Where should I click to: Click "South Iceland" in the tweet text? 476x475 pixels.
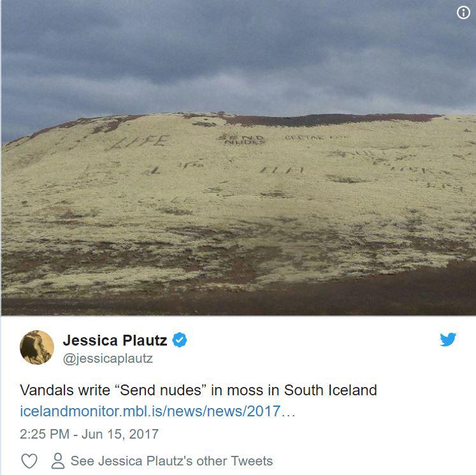pyautogui.click(x=330, y=390)
